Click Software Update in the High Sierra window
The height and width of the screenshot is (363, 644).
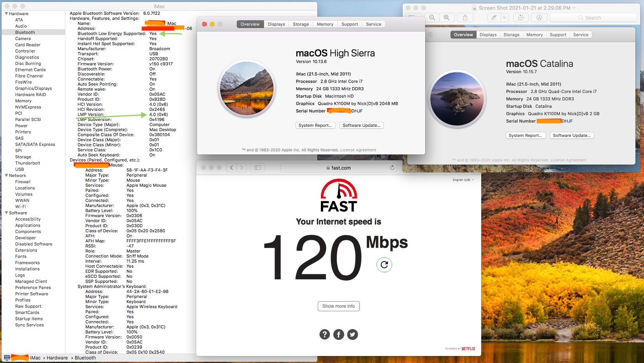tap(362, 125)
